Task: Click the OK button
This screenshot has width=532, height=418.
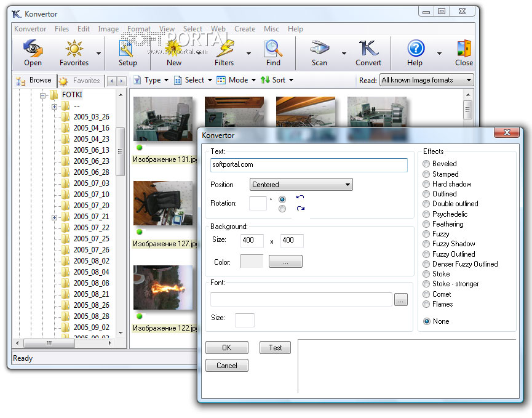Action: [x=227, y=347]
